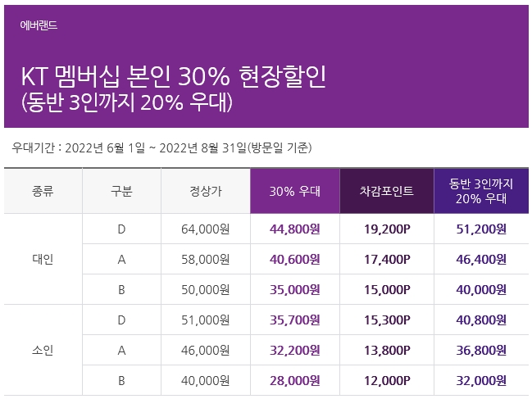The height and width of the screenshot is (399, 532).
Task: Select grade A in the 58,000원 row
Action: pyautogui.click(x=121, y=260)
